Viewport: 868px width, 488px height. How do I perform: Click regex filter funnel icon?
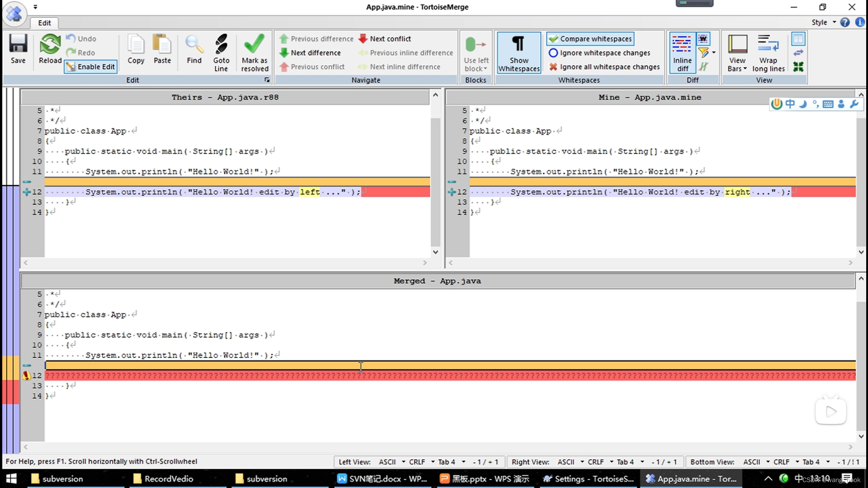(x=703, y=53)
